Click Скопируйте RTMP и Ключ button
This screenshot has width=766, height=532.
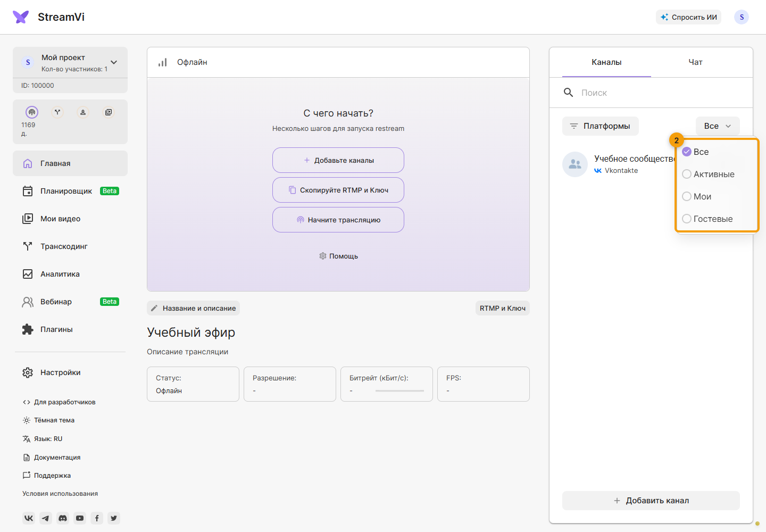tap(338, 190)
